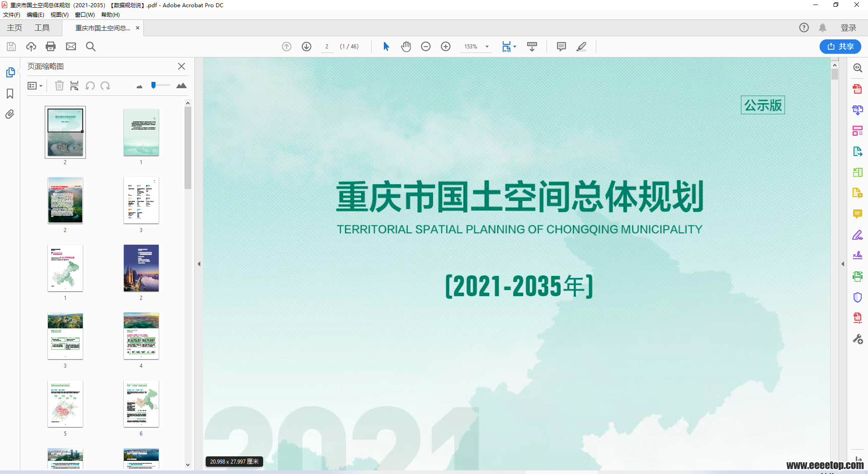Open the Protect shield tool icon
The height and width of the screenshot is (474, 868).
tap(858, 297)
